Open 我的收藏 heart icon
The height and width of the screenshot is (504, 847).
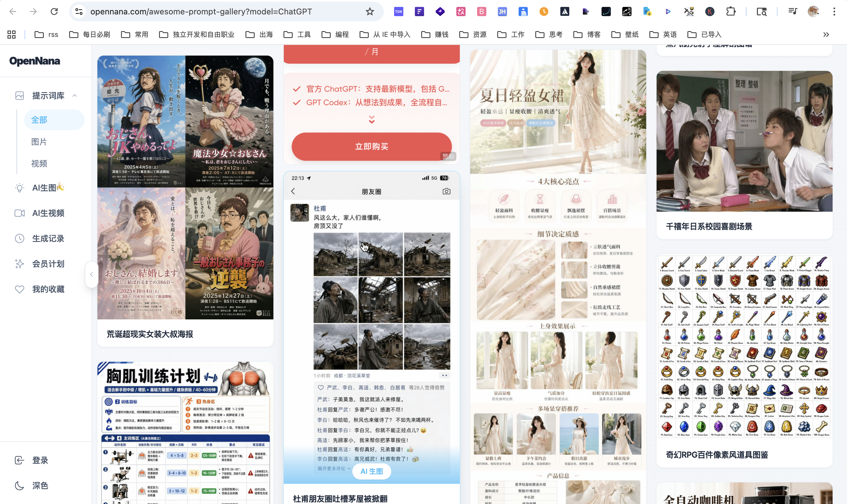click(20, 289)
